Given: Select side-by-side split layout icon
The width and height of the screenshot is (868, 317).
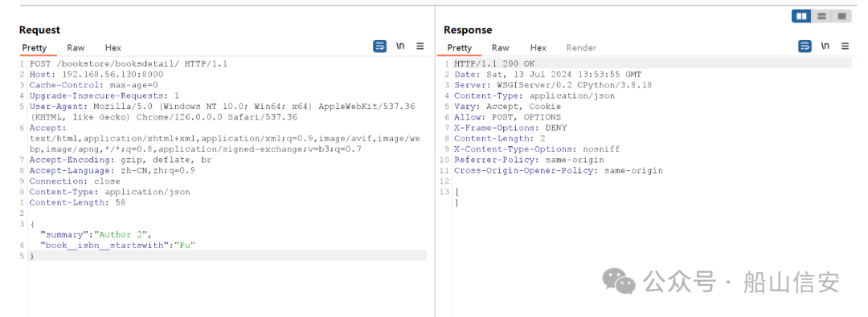Looking at the screenshot, I should (x=801, y=16).
